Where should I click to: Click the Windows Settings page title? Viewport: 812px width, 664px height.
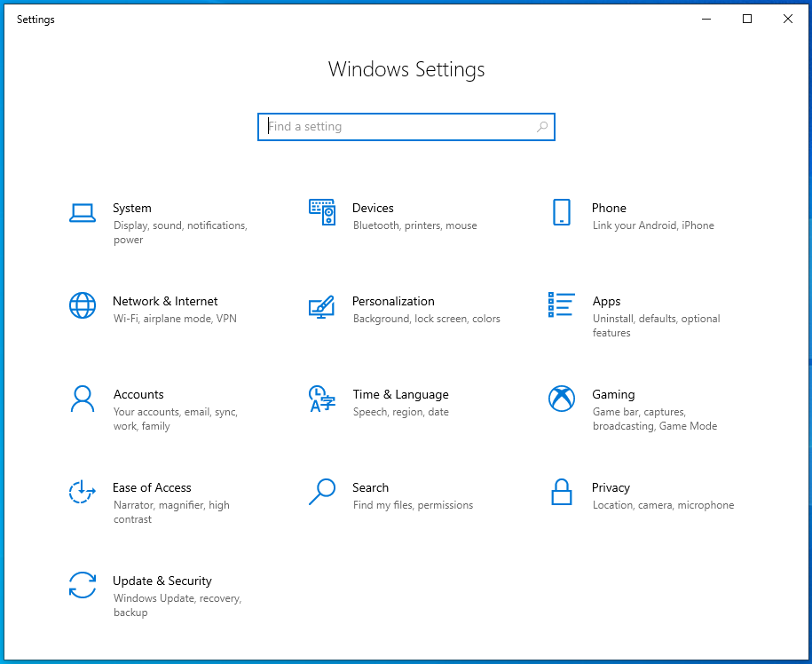(406, 69)
